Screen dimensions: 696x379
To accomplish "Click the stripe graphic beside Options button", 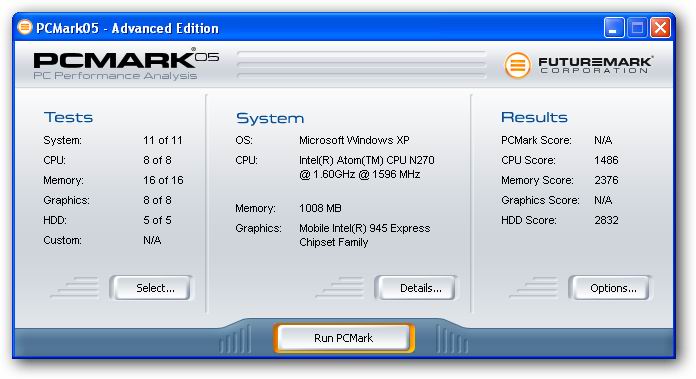I will click(534, 287).
